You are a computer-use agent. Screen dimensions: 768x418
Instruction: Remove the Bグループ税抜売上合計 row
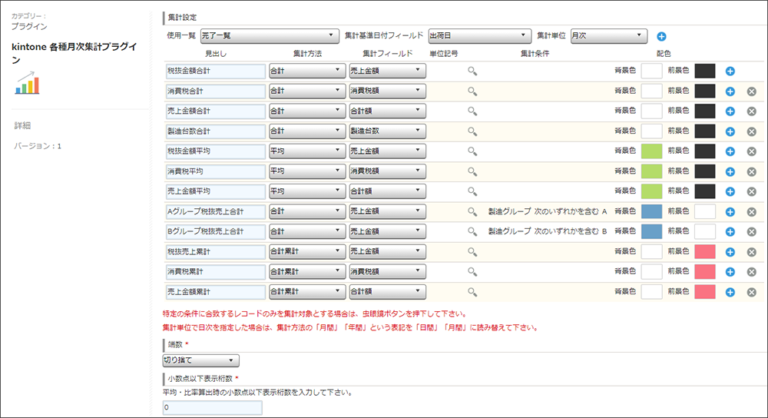751,232
